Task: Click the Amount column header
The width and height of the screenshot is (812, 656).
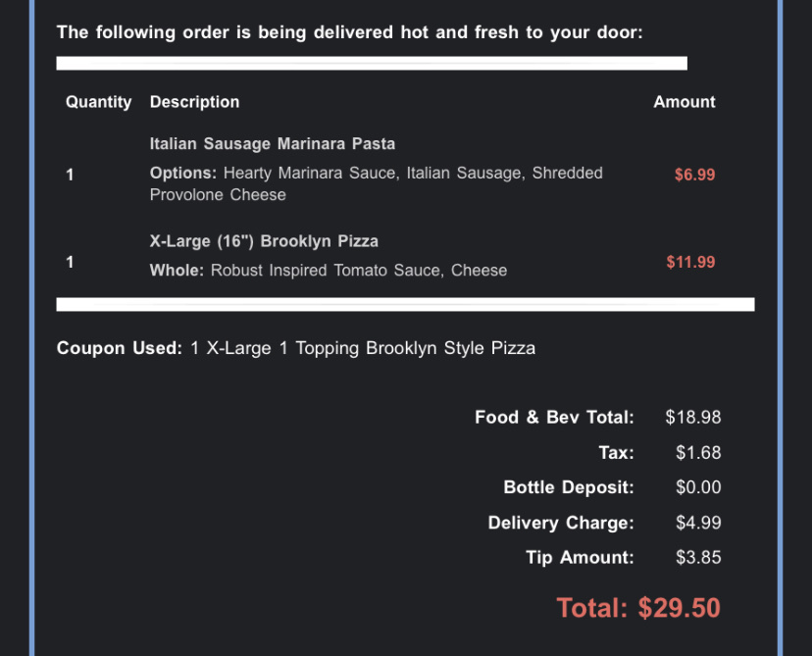Action: click(x=684, y=102)
